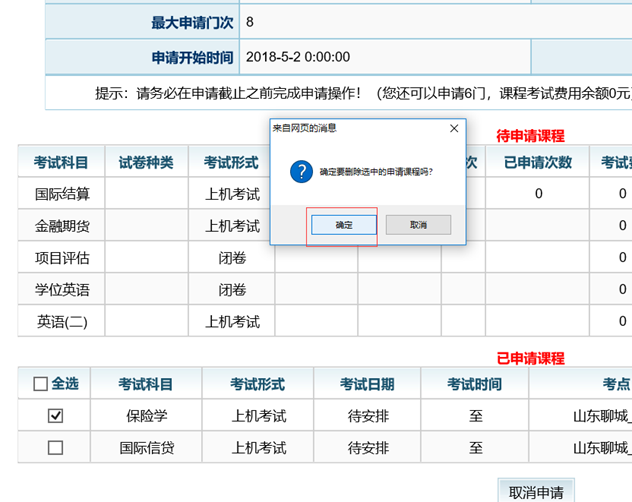Click the 考试日期 column header
Image resolution: width=632 pixels, height=502 pixels.
click(367, 384)
